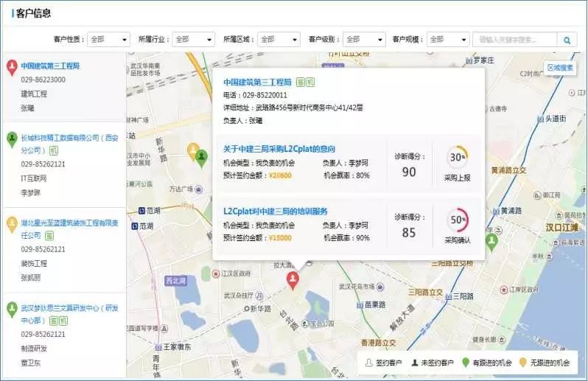This screenshot has width=588, height=381.
Task: Open 湖北星光至蓝建筑装饰工程有限责任公司 link
Action: click(x=69, y=229)
